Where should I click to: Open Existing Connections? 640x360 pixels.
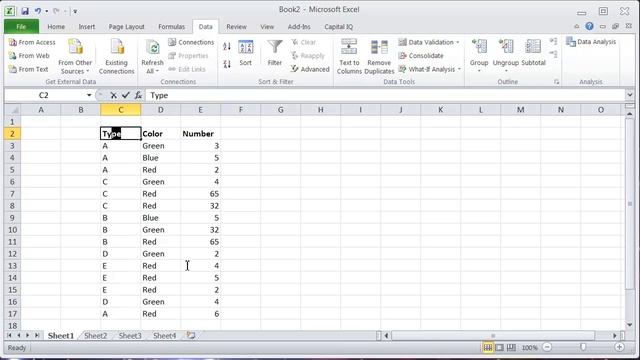(x=116, y=57)
